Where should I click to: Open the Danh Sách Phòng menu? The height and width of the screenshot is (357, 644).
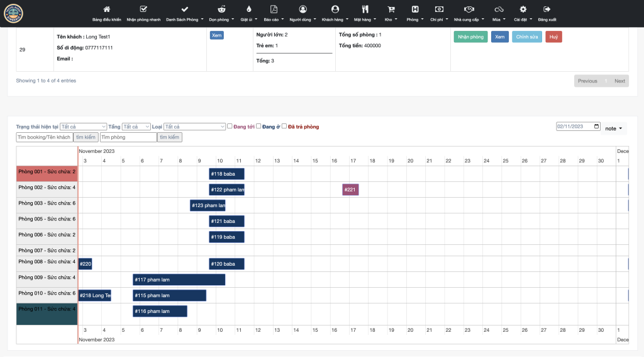[x=184, y=13]
